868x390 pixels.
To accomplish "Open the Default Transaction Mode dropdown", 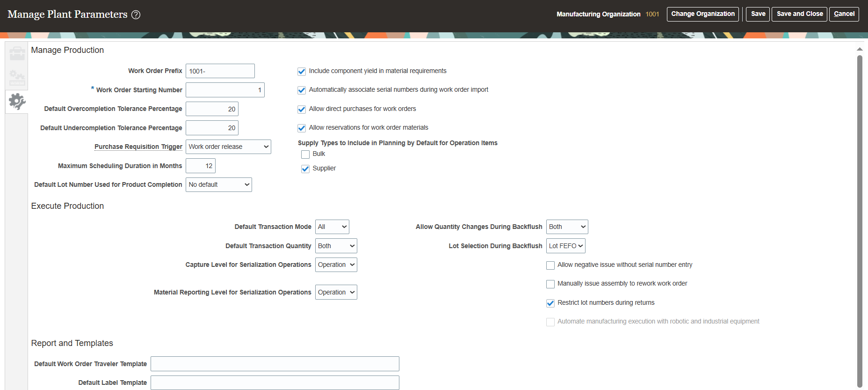I will click(x=332, y=227).
